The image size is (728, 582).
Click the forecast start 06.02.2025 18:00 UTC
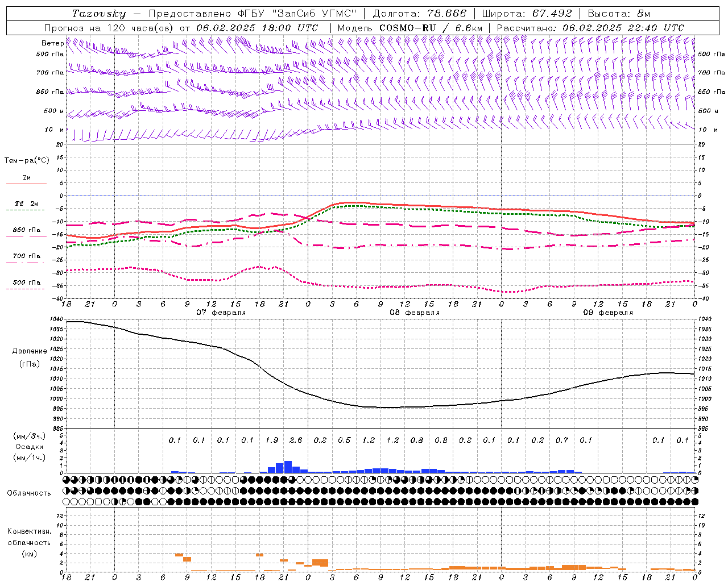257,28
